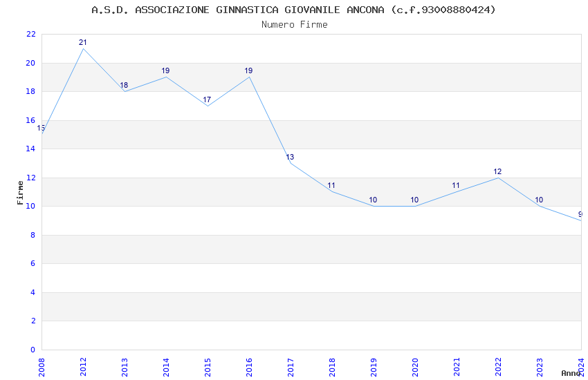Click the data label 10 above 2019
Screen dimensions: 588x380
(x=373, y=200)
